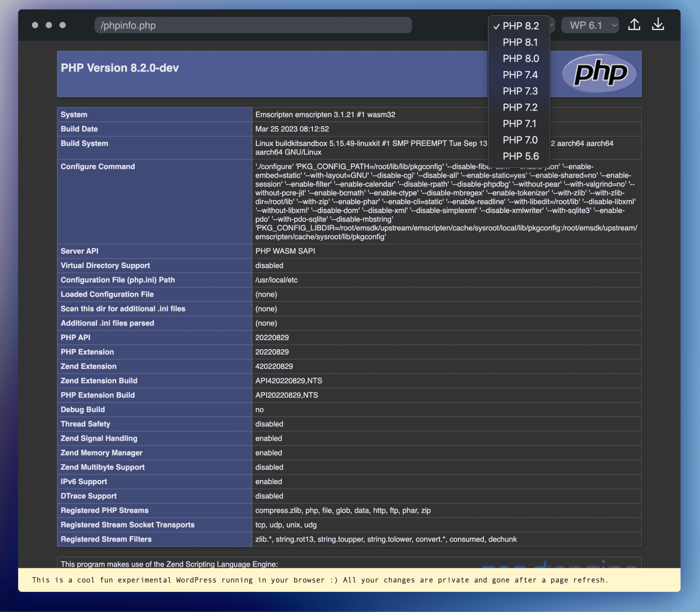Select PHP 7.3 from version list

520,92
